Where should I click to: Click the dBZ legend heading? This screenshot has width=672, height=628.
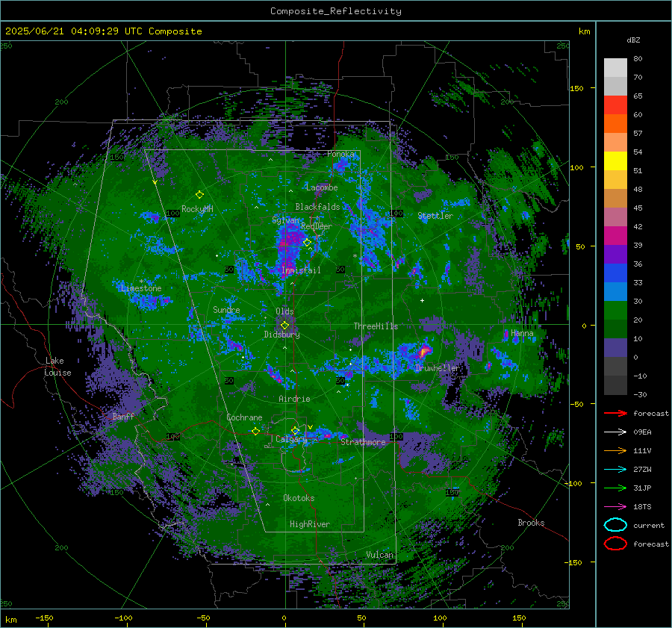633,40
